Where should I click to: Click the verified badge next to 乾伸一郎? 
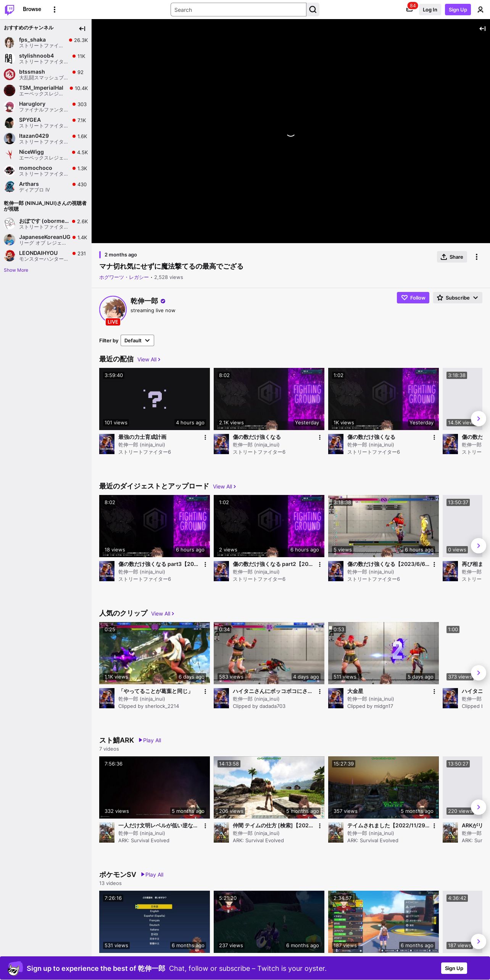pos(163,301)
